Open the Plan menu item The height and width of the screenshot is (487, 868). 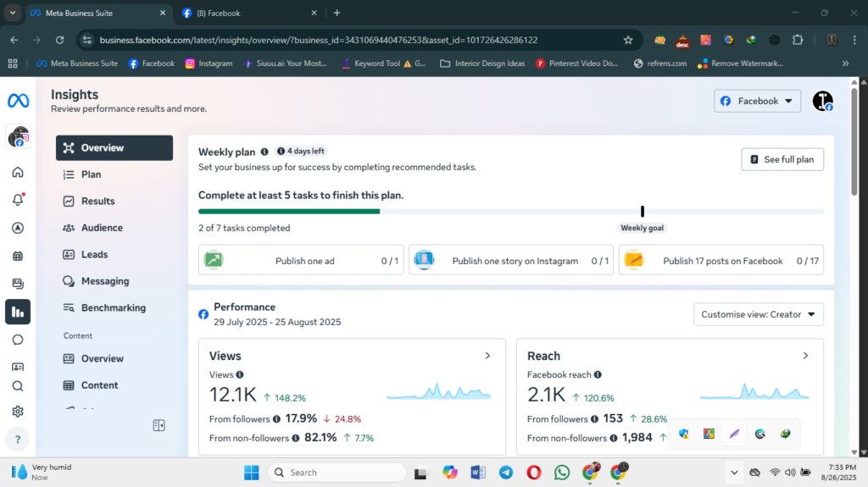114,174
